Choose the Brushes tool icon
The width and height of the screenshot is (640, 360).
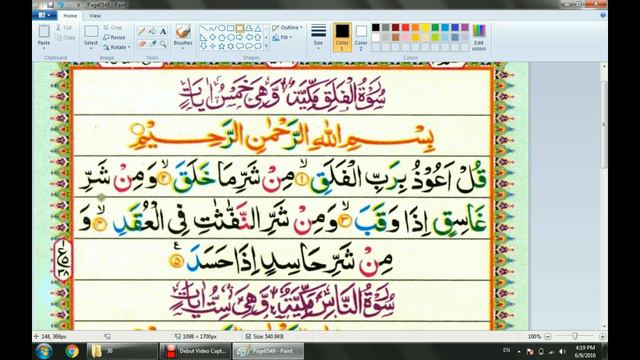[183, 31]
